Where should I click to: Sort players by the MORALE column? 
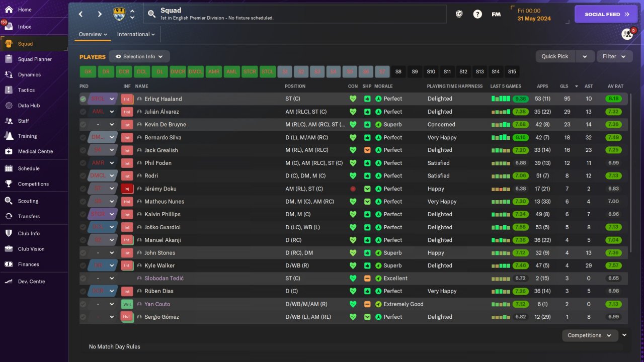pos(383,86)
